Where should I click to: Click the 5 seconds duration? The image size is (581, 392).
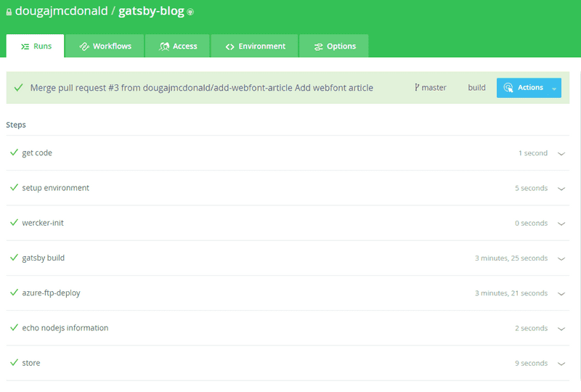[531, 188]
